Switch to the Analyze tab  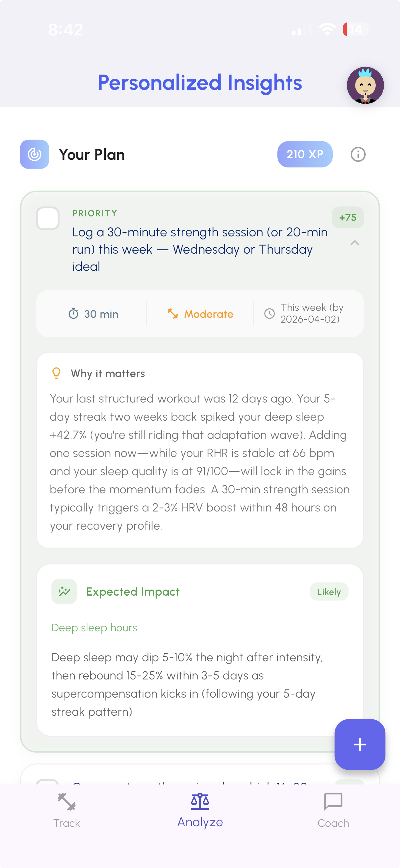(200, 812)
